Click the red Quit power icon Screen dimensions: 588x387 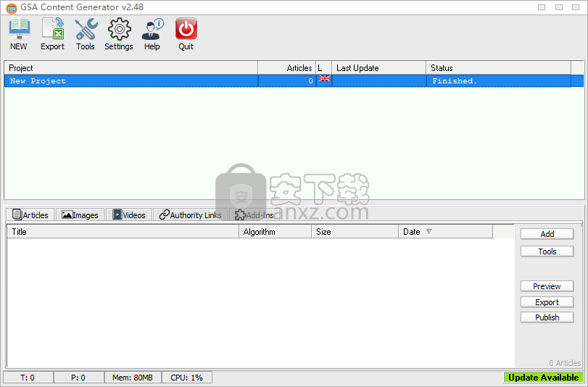point(186,34)
